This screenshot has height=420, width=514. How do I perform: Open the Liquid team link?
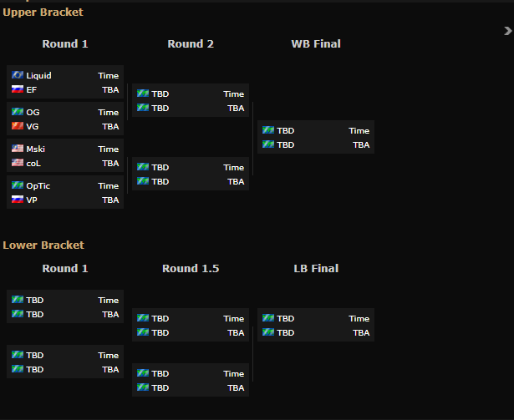coord(38,75)
